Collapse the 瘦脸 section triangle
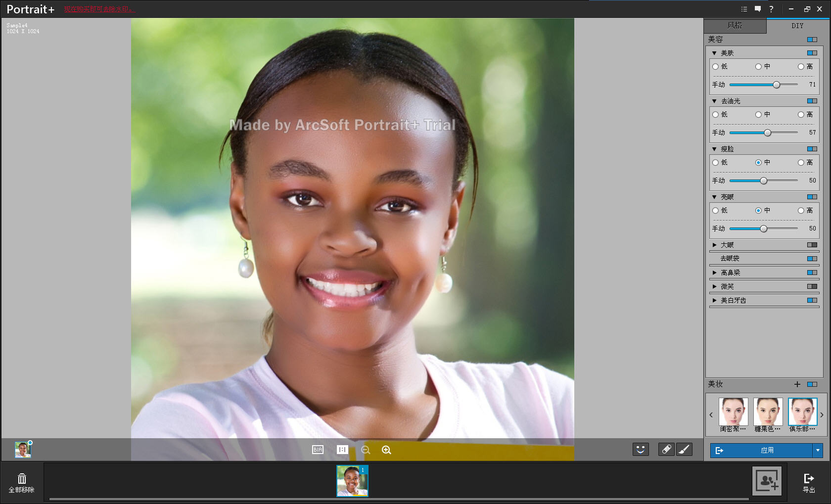This screenshot has width=831, height=504. point(714,149)
